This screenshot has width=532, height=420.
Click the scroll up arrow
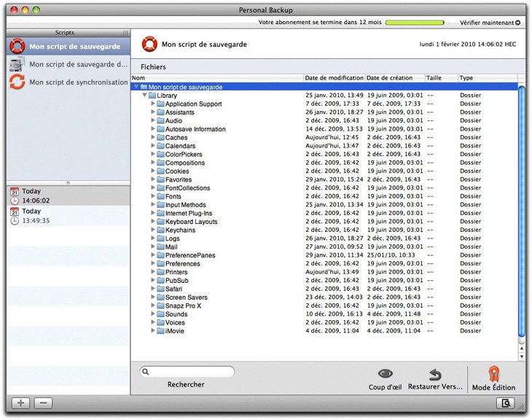tap(522, 349)
